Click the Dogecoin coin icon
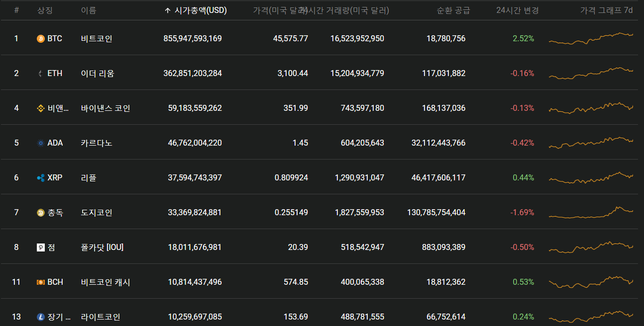This screenshot has height=326, width=644. tap(41, 212)
